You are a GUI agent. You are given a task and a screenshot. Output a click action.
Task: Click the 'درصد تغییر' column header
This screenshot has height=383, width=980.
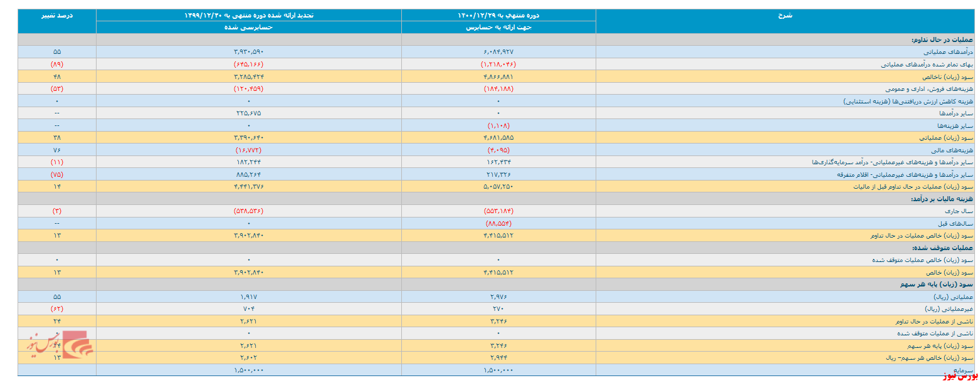point(57,15)
